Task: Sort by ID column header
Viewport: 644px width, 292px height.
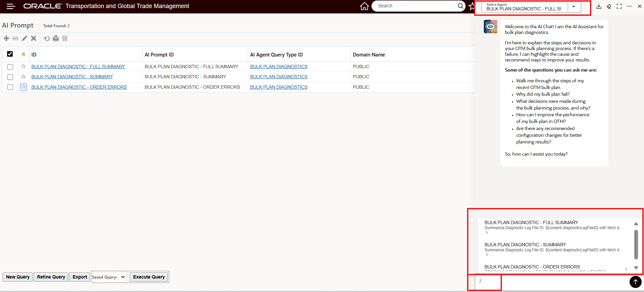Action: coord(34,54)
